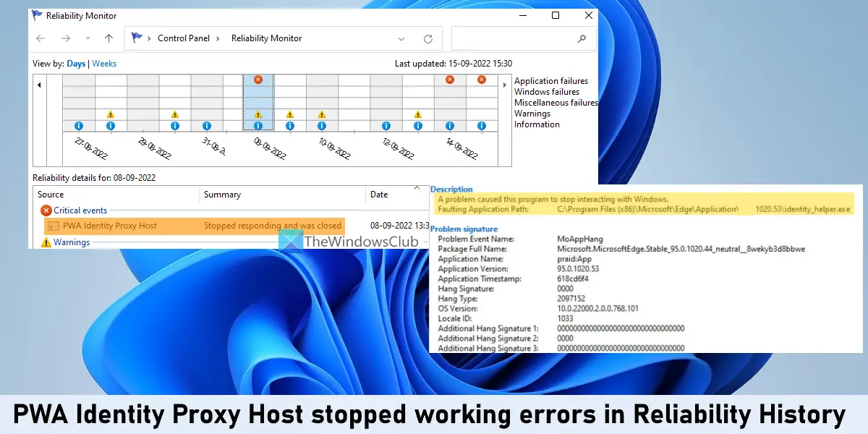The width and height of the screenshot is (868, 434).
Task: Sort details by Date column header
Action: pyautogui.click(x=399, y=195)
